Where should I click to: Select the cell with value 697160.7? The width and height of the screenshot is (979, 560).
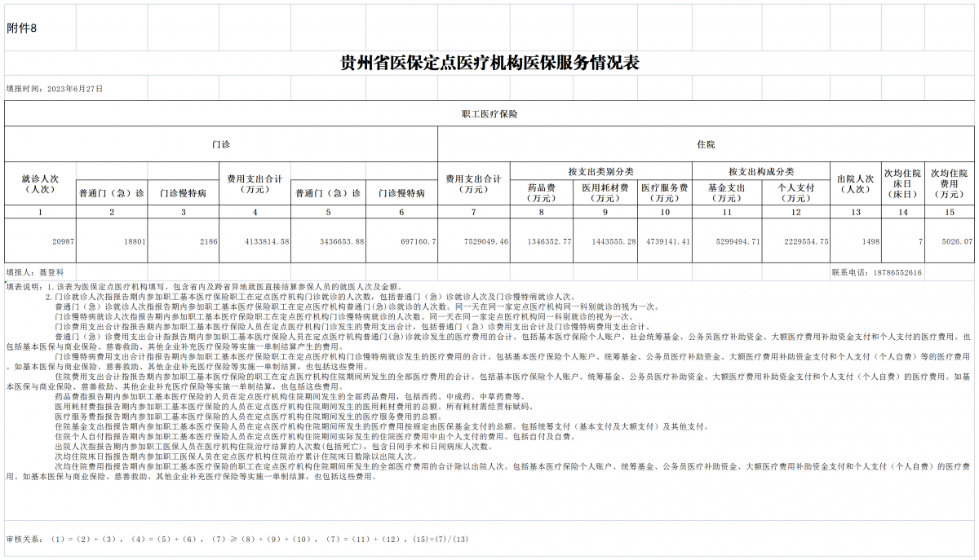point(401,242)
